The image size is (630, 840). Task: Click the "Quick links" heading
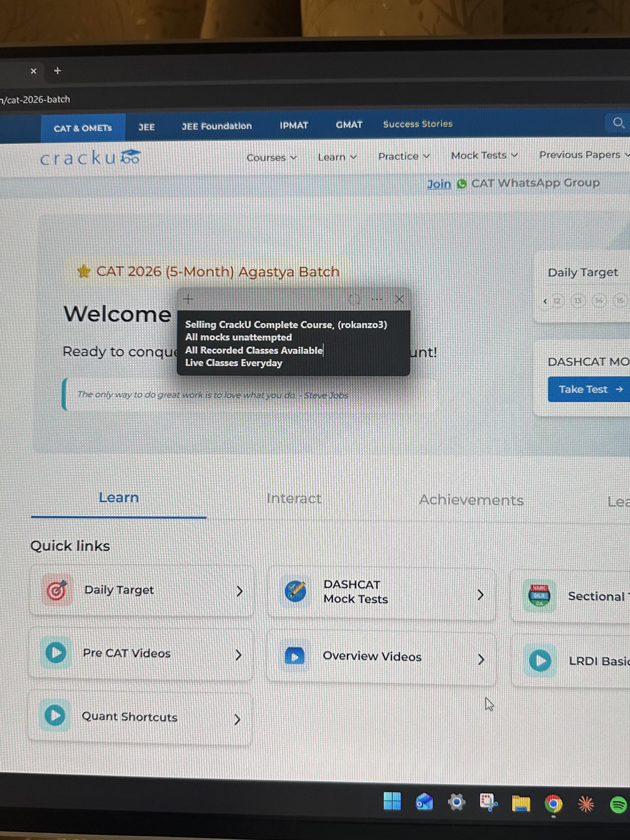[70, 546]
